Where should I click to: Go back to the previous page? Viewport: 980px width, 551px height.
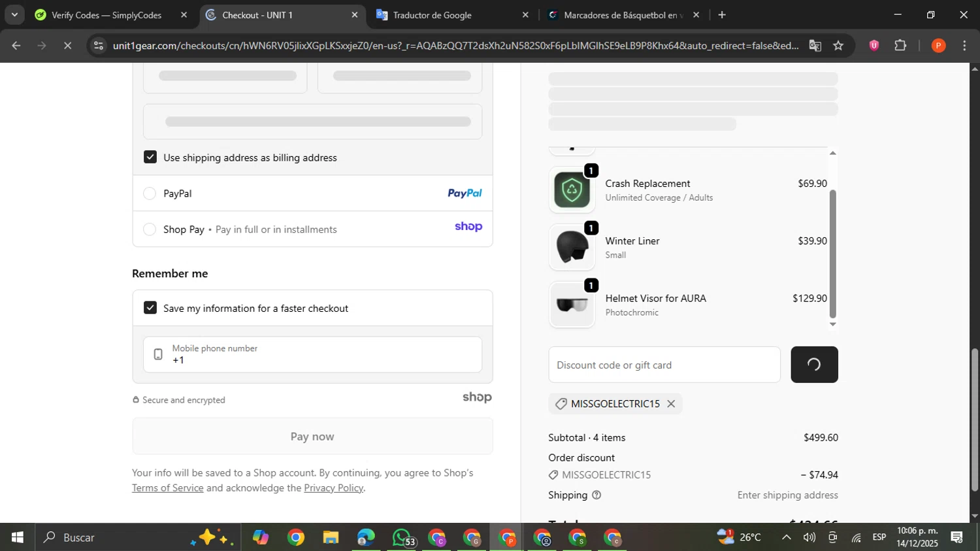pyautogui.click(x=16, y=46)
